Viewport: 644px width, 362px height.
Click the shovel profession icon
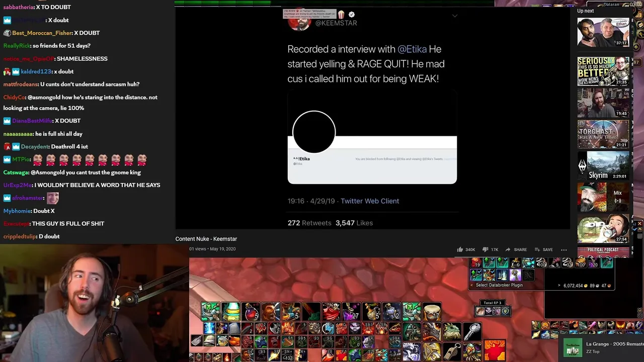(x=197, y=341)
